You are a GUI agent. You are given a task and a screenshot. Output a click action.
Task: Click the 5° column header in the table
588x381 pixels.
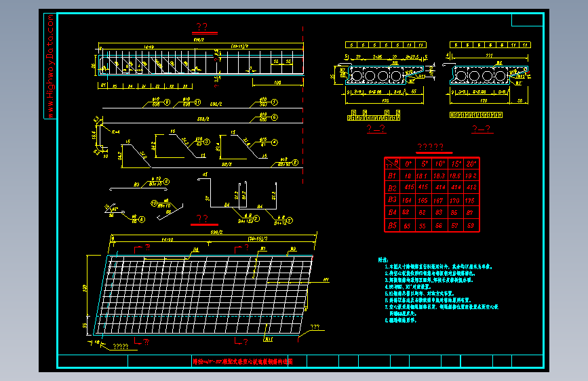(424, 164)
